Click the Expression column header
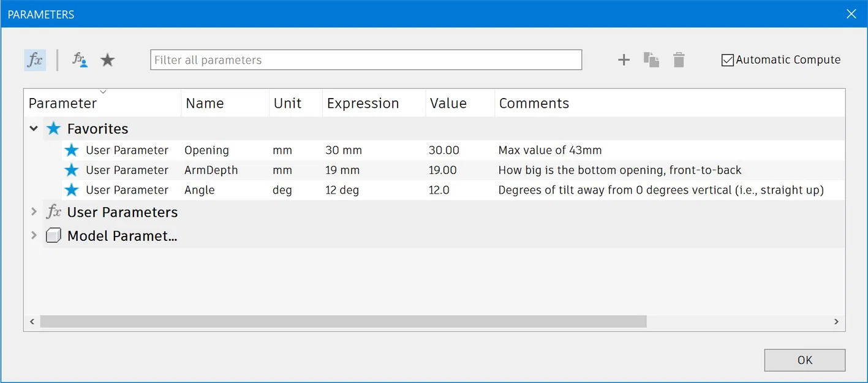Screen dimensions: 868x383 click(x=363, y=104)
